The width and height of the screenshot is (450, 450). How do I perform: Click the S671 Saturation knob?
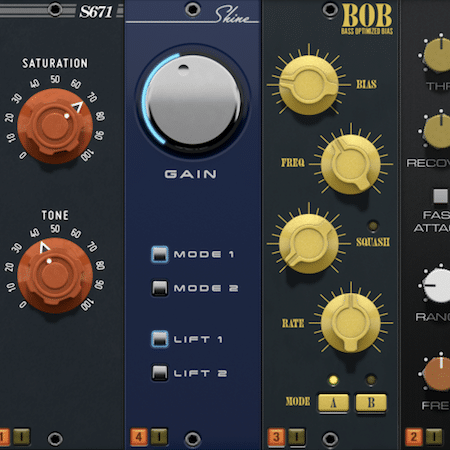[x=55, y=126]
